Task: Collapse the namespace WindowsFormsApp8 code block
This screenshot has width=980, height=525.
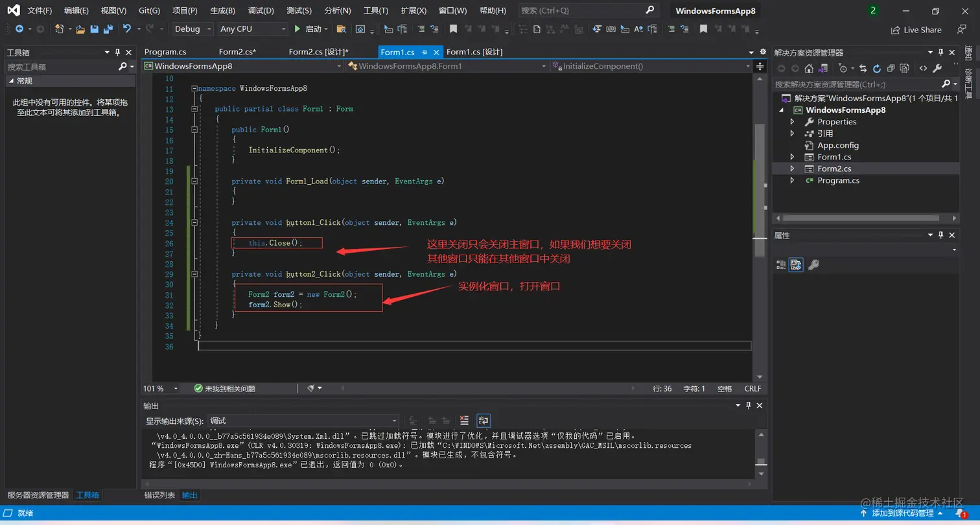Action: [194, 88]
